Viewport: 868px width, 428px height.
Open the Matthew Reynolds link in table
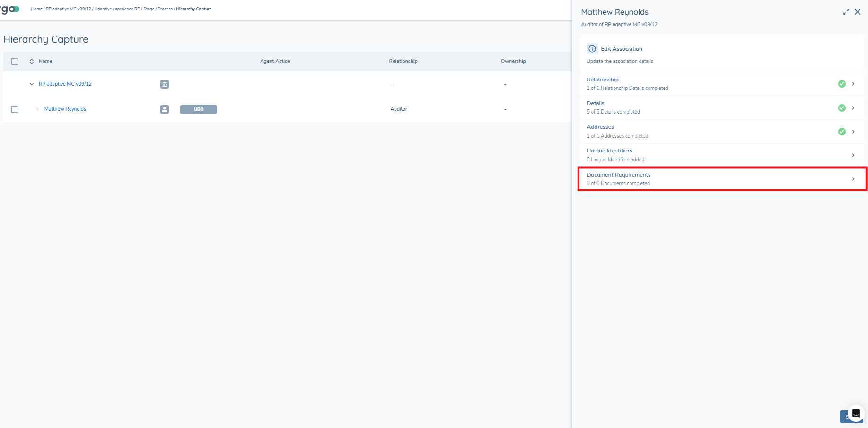pyautogui.click(x=65, y=109)
